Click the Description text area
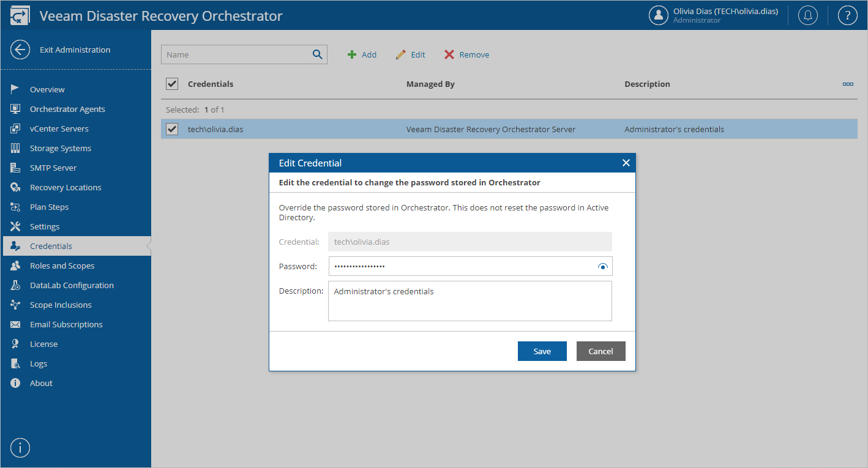 click(470, 301)
